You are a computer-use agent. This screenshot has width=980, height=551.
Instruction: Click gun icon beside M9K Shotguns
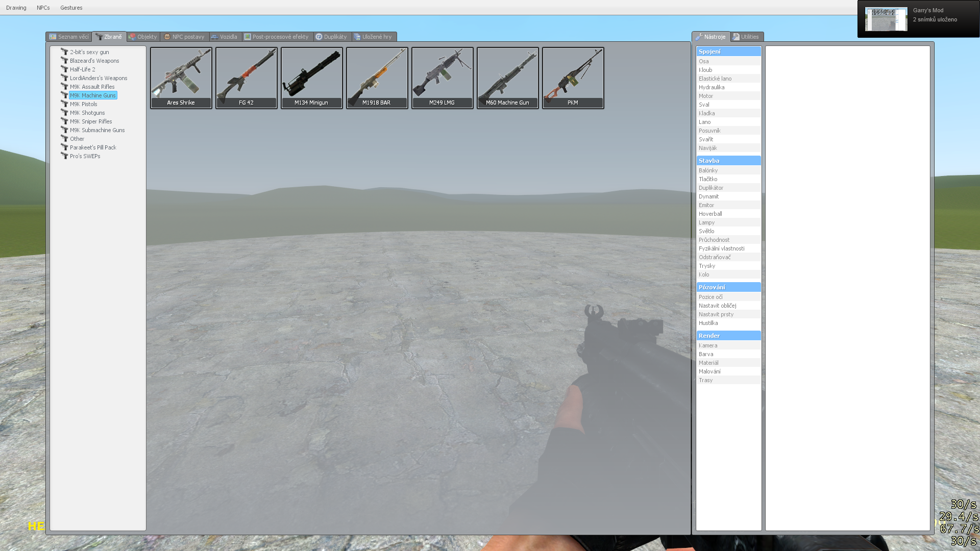tap(64, 113)
